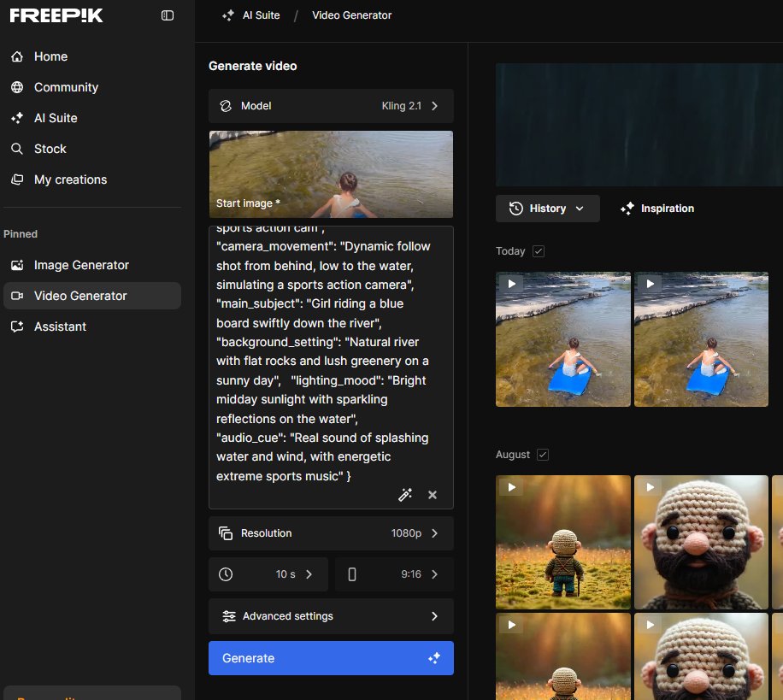Click the Community globe icon
The width and height of the screenshot is (783, 700).
17,87
